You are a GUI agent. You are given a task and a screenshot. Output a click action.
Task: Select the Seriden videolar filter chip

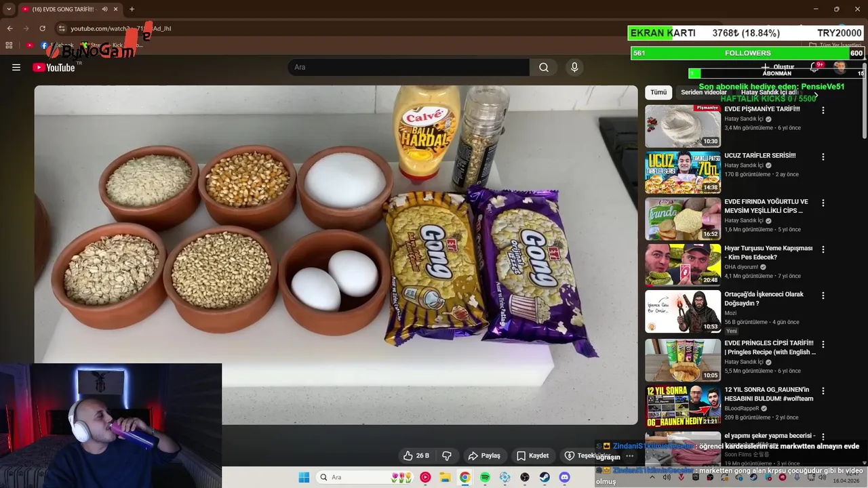[703, 92]
